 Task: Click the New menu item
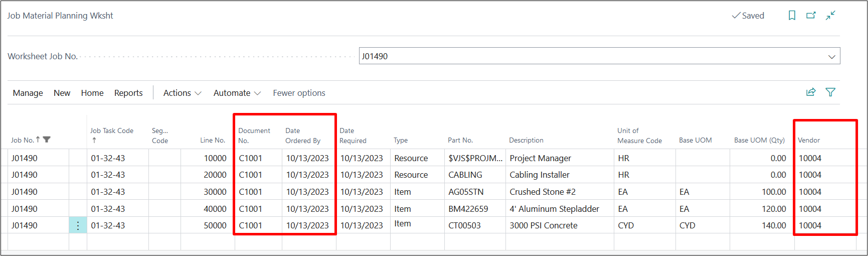point(62,93)
